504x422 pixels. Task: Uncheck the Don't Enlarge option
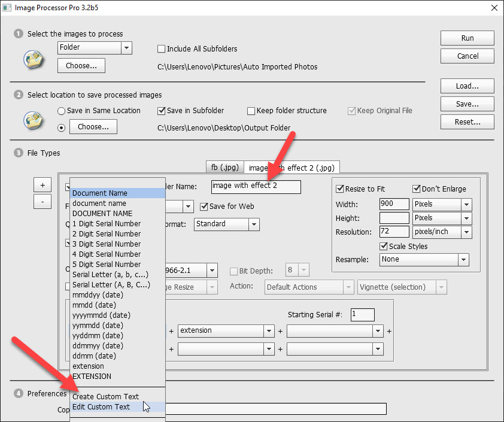coord(416,189)
